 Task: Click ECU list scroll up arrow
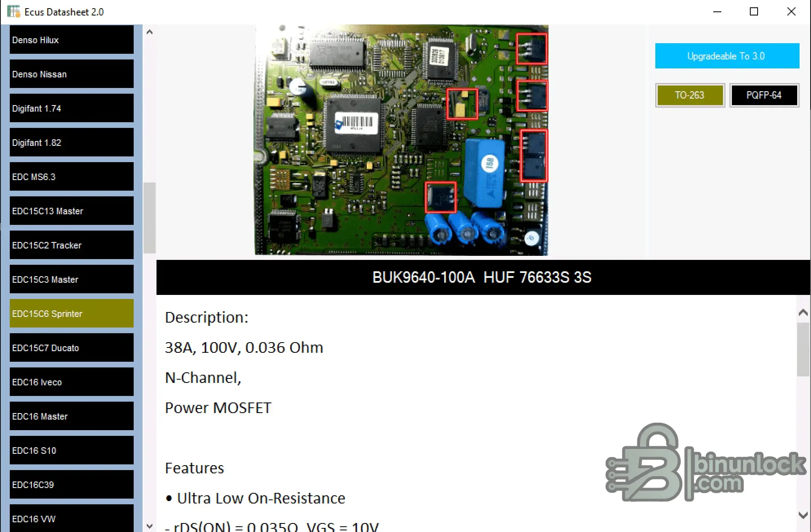[x=150, y=32]
